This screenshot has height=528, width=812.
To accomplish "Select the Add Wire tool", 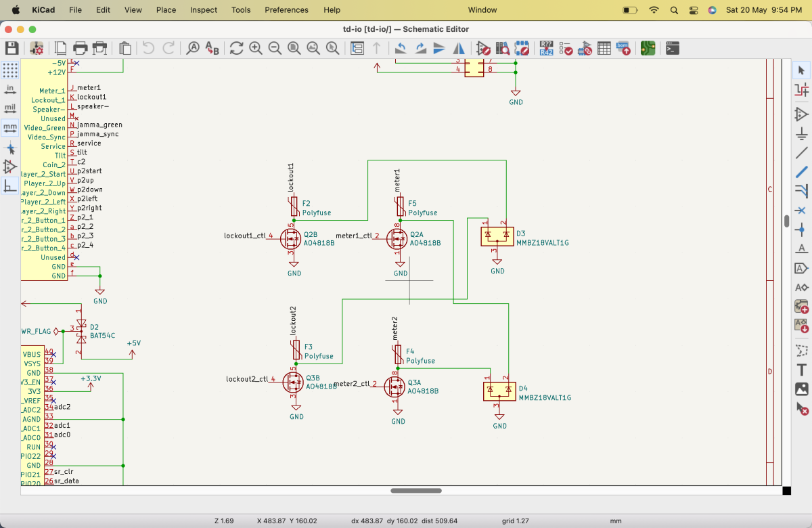I will tap(802, 153).
